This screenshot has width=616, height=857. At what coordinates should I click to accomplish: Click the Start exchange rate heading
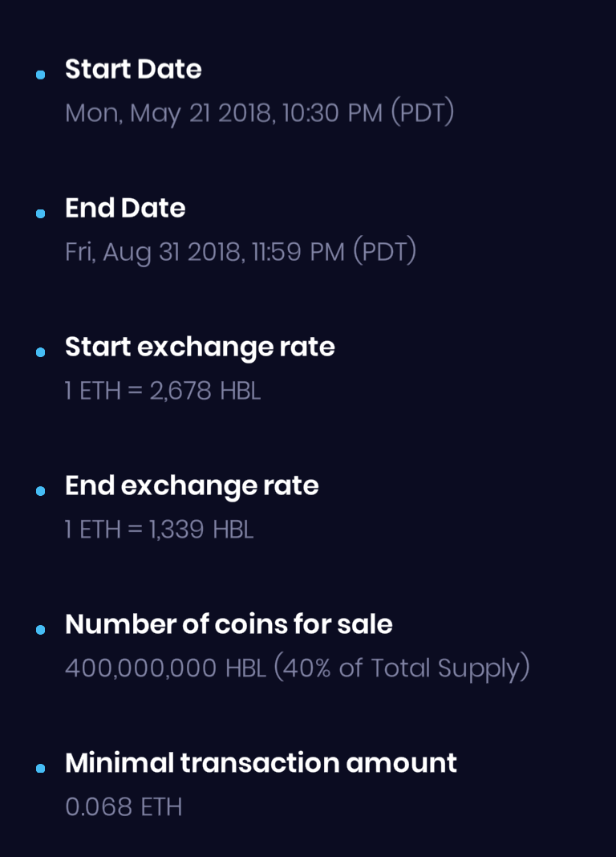tap(200, 347)
